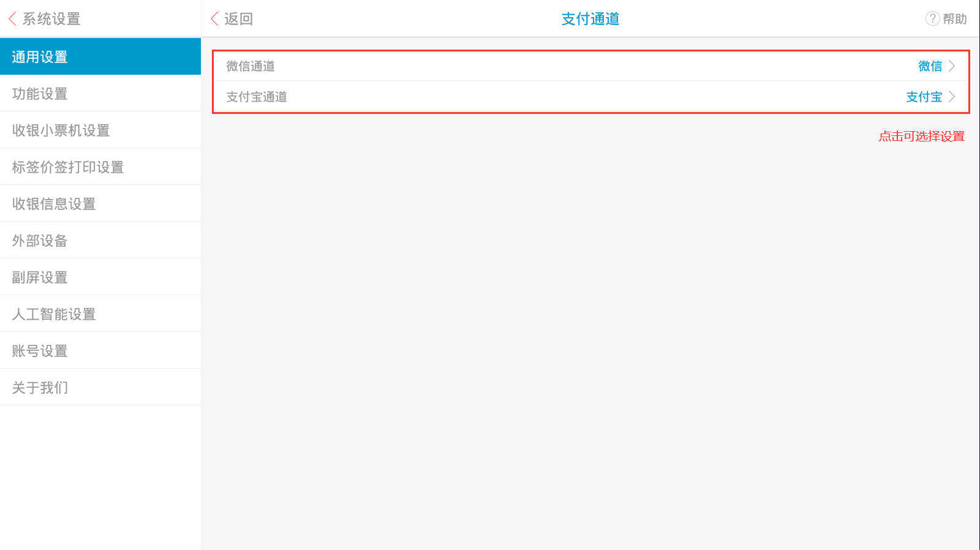The height and width of the screenshot is (550, 980).
Task: Click the 返回 button text
Action: coord(238,19)
